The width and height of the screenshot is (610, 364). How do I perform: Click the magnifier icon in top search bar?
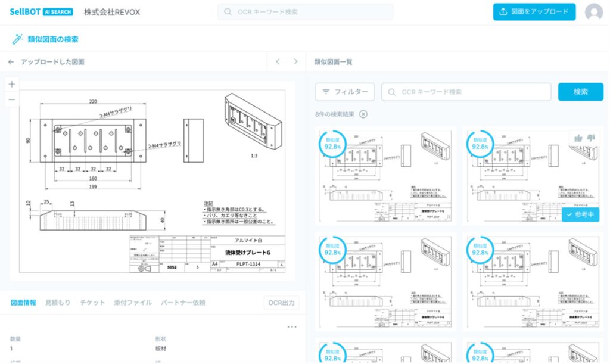pos(227,12)
